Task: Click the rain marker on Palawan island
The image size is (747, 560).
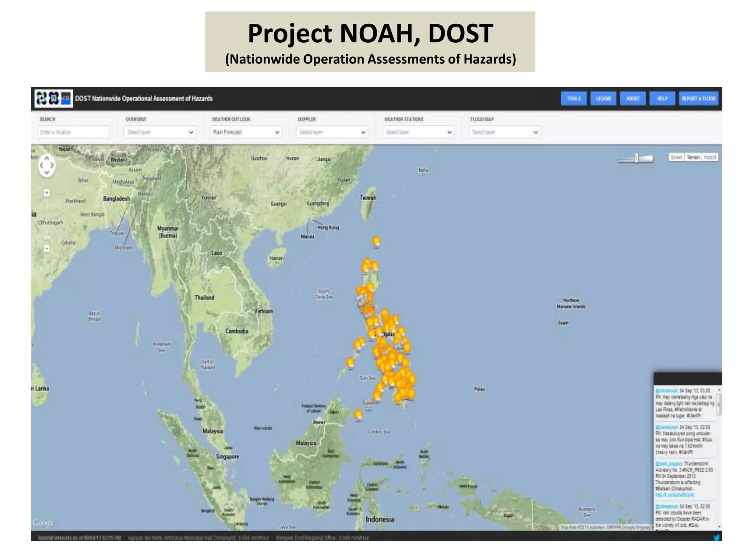Action: tap(350, 363)
